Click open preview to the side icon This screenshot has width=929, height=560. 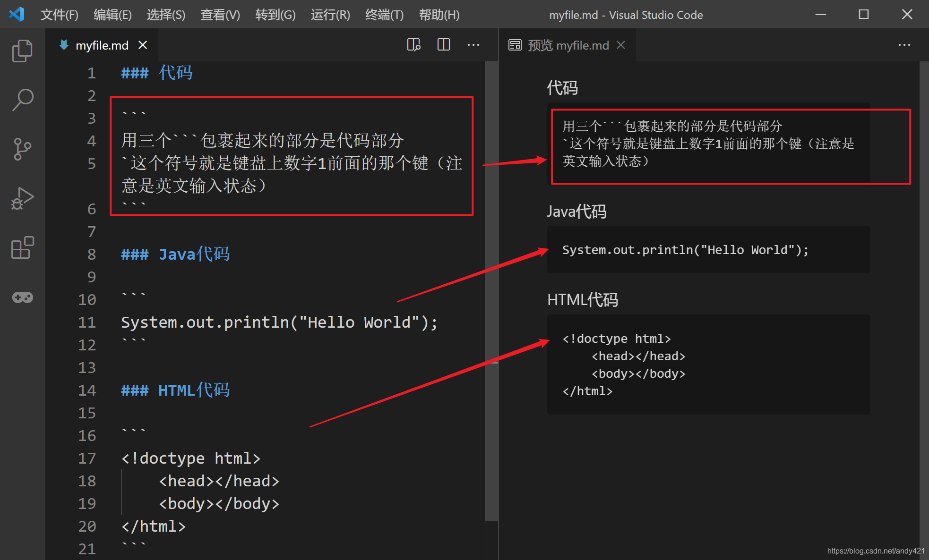coord(413,45)
